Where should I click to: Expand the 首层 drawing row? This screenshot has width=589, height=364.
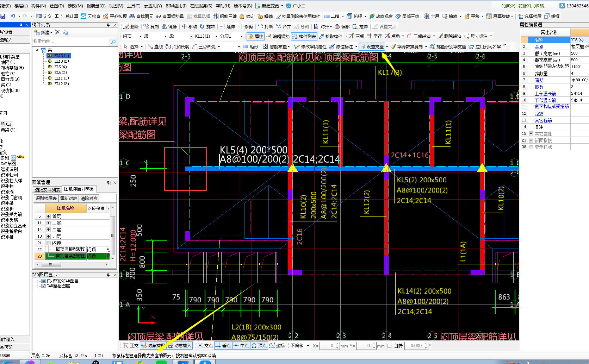pos(48,216)
